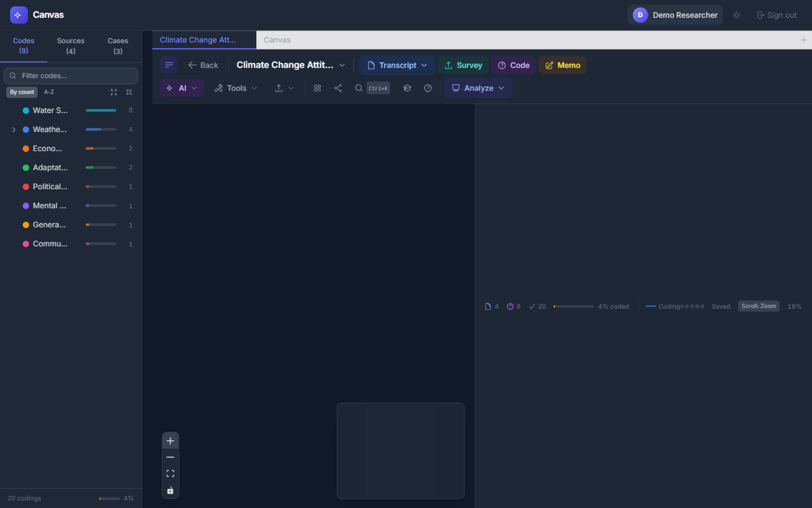The width and height of the screenshot is (812, 508).
Task: Open the AI dropdown menu
Action: point(181,88)
